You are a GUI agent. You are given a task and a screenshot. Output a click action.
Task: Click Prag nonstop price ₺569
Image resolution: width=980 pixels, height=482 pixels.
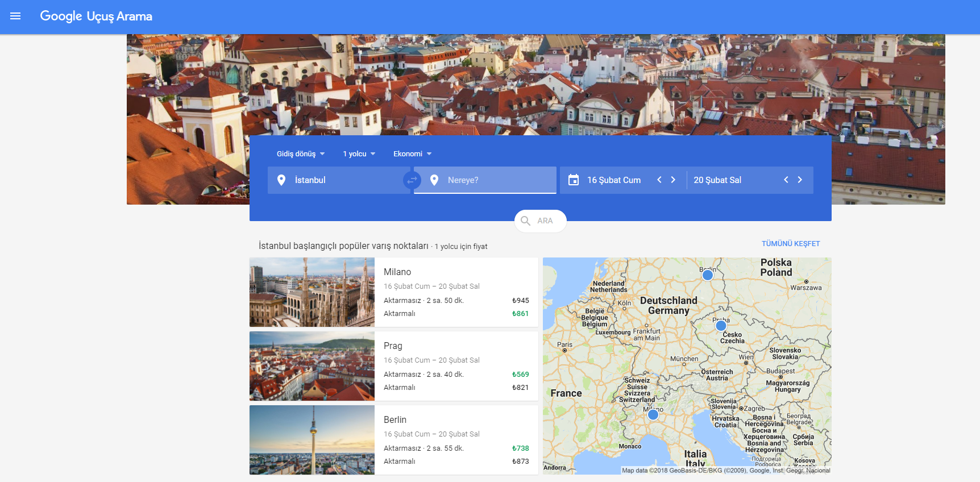coord(521,375)
